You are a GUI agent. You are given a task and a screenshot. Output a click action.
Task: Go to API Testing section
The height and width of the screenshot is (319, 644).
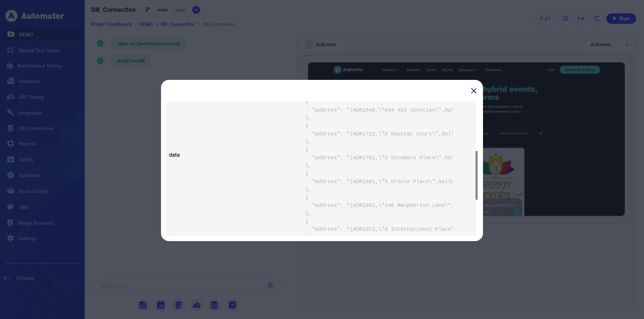31,97
